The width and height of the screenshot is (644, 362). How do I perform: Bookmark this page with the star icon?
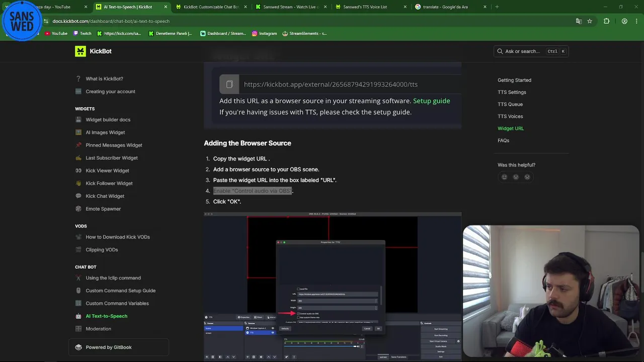click(590, 21)
